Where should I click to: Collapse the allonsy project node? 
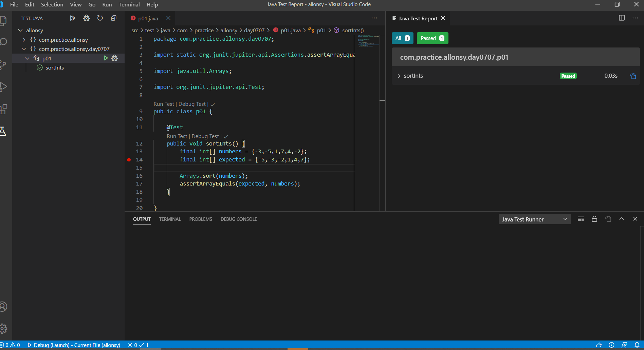(20, 31)
